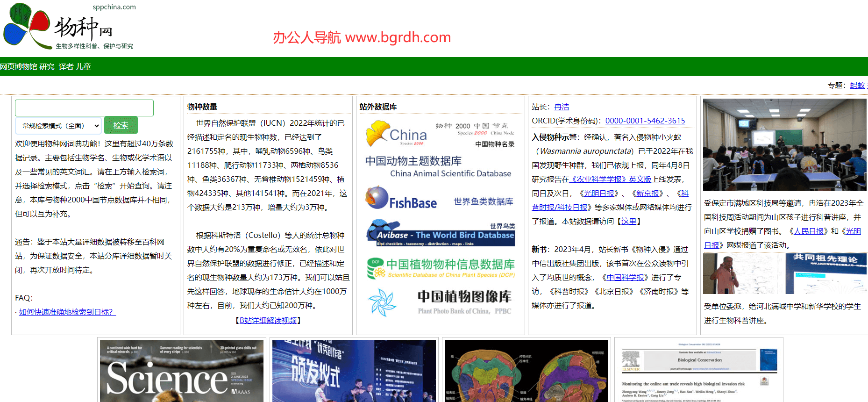Open the 《光明日报》 link in invasion alert
This screenshot has width=868, height=402.
[599, 193]
